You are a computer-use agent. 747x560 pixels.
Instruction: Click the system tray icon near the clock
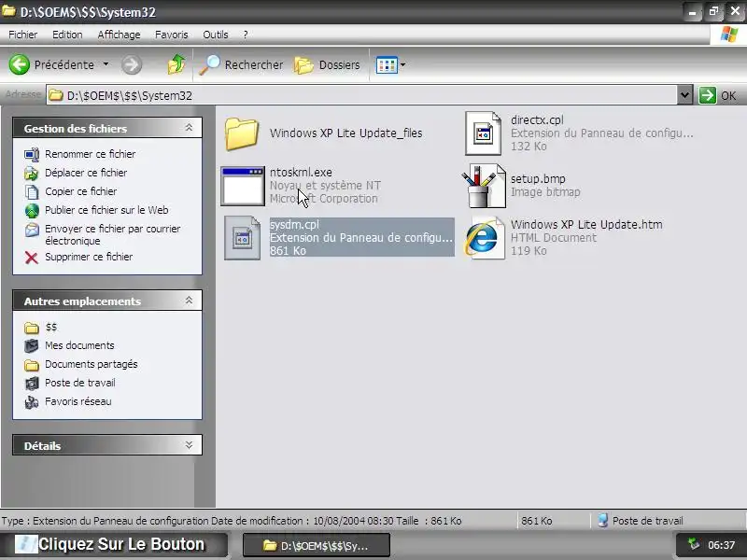point(694,544)
